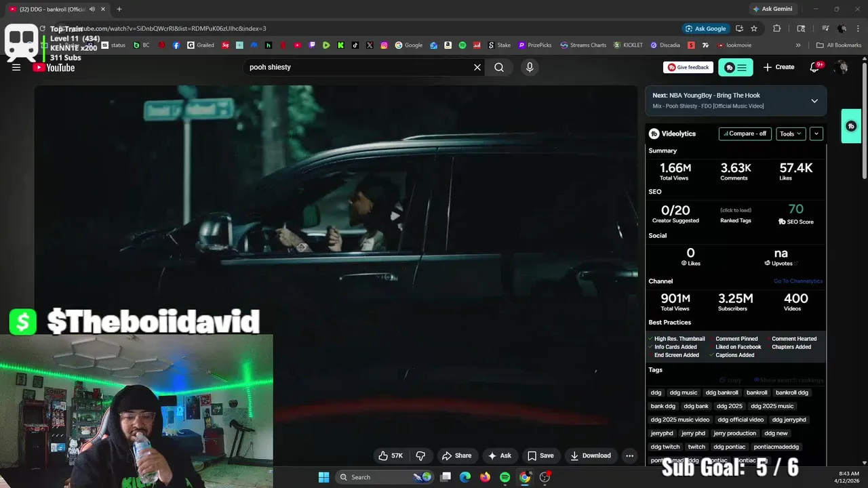
Task: Open the Streams Charts bookmark
Action: tap(583, 45)
